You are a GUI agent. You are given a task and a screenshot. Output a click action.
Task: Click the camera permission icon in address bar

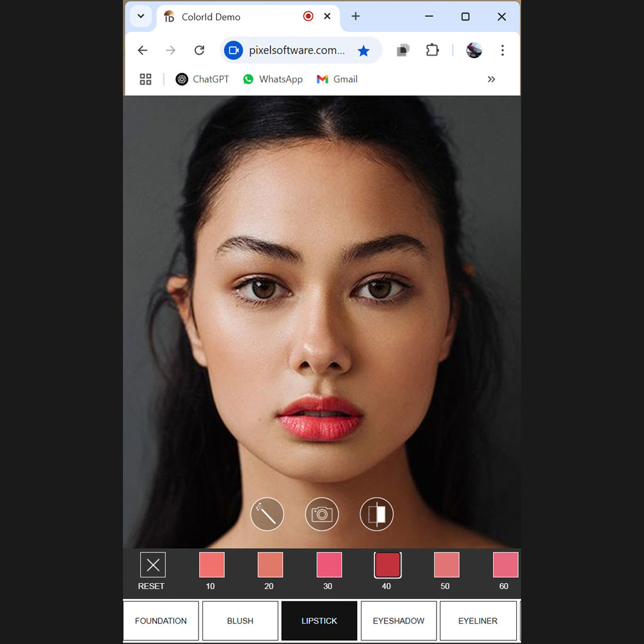click(234, 50)
